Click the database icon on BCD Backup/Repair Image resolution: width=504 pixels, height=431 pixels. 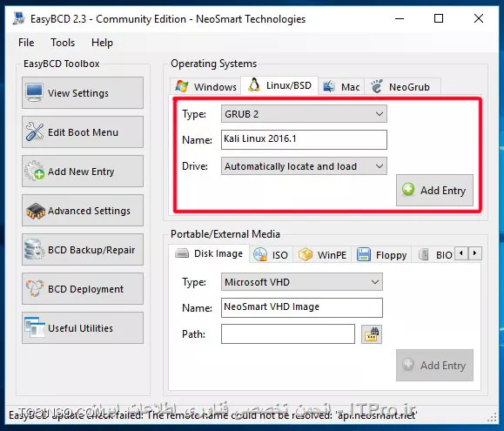[x=35, y=249]
